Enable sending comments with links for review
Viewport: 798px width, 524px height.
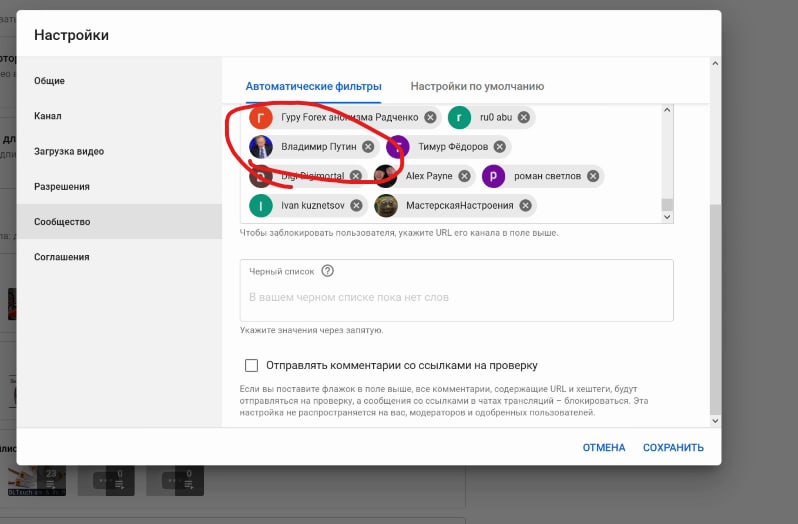coord(251,365)
